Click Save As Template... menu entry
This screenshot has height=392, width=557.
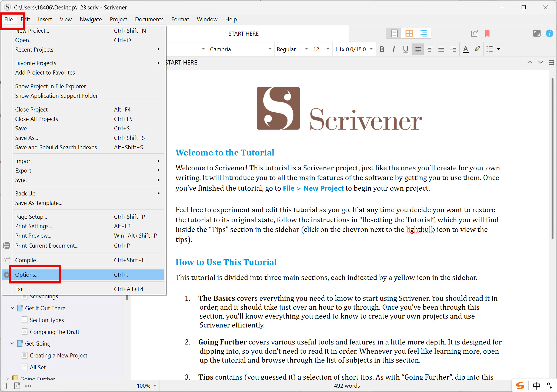tap(39, 203)
